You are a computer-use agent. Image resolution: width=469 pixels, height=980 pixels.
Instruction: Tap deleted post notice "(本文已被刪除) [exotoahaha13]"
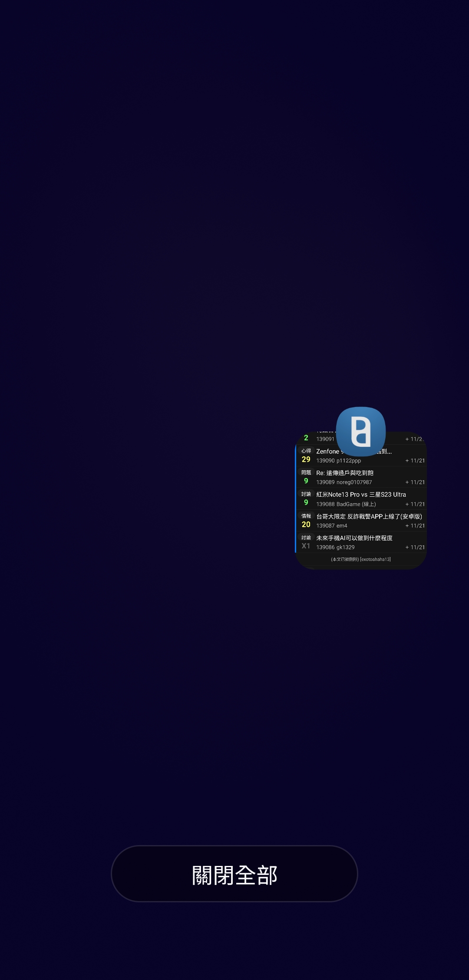click(361, 559)
